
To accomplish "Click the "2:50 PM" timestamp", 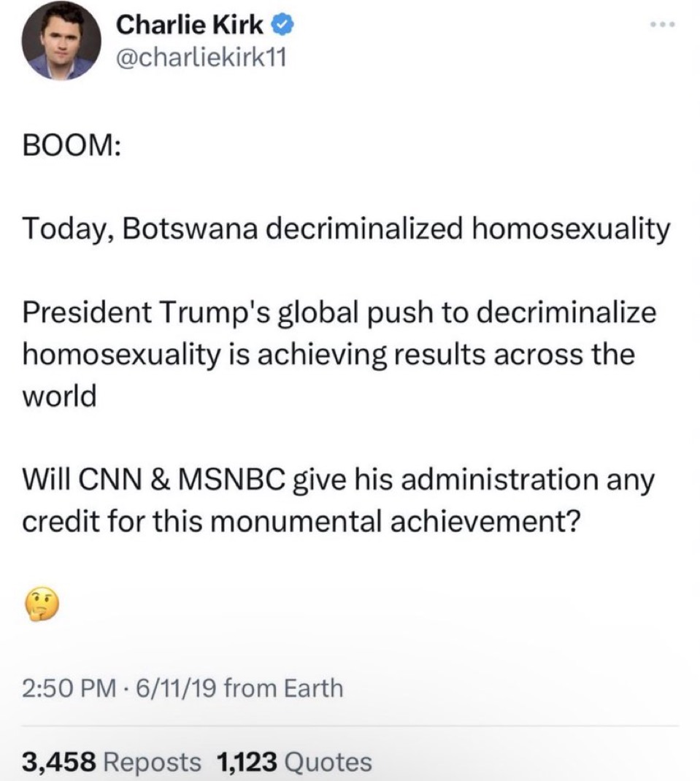I will pyautogui.click(x=69, y=688).
